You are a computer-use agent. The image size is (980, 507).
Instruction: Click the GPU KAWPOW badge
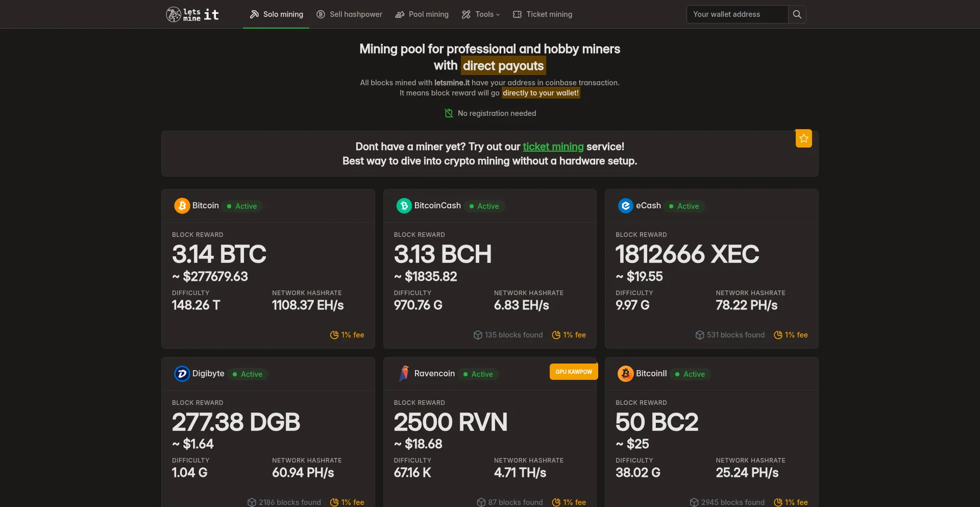[x=574, y=372]
